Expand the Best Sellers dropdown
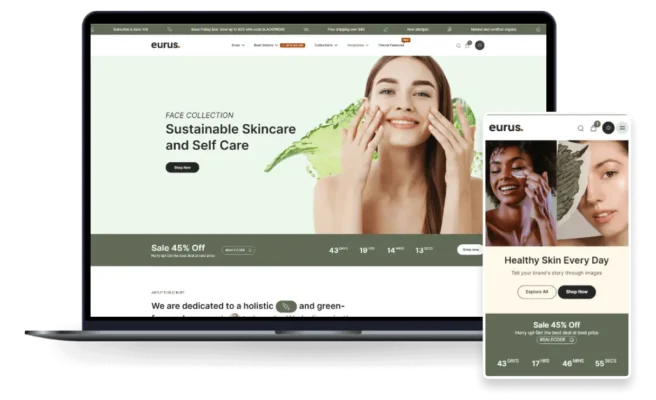The width and height of the screenshot is (656, 400). (x=265, y=45)
